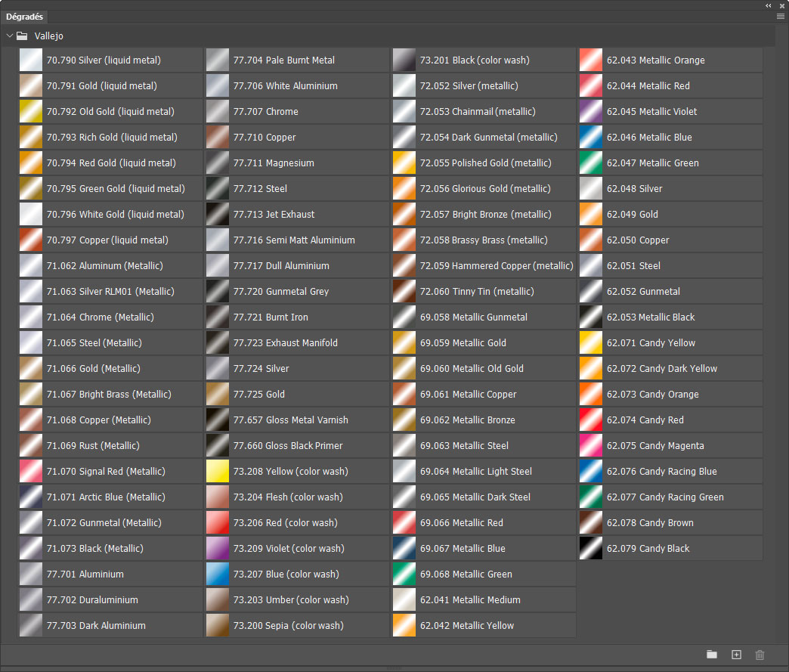Create a new gradient group

(x=712, y=655)
